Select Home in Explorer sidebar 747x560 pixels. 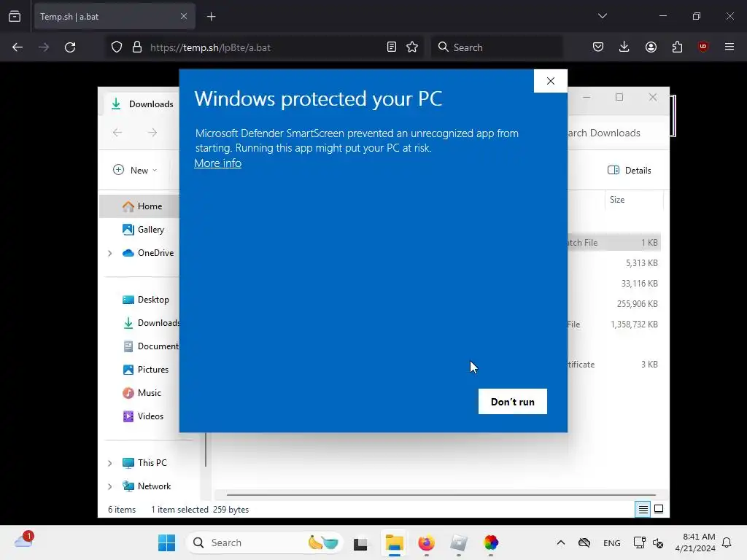click(139, 206)
